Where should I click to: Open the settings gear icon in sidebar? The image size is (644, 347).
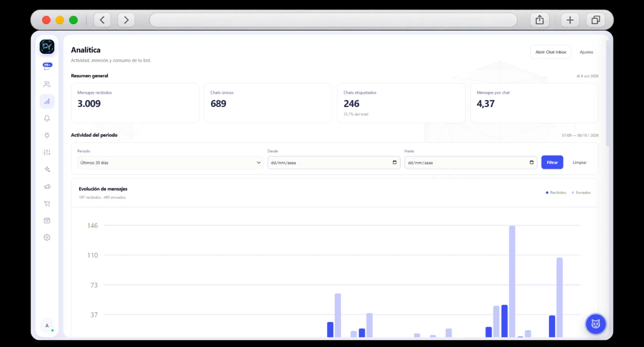(x=47, y=237)
